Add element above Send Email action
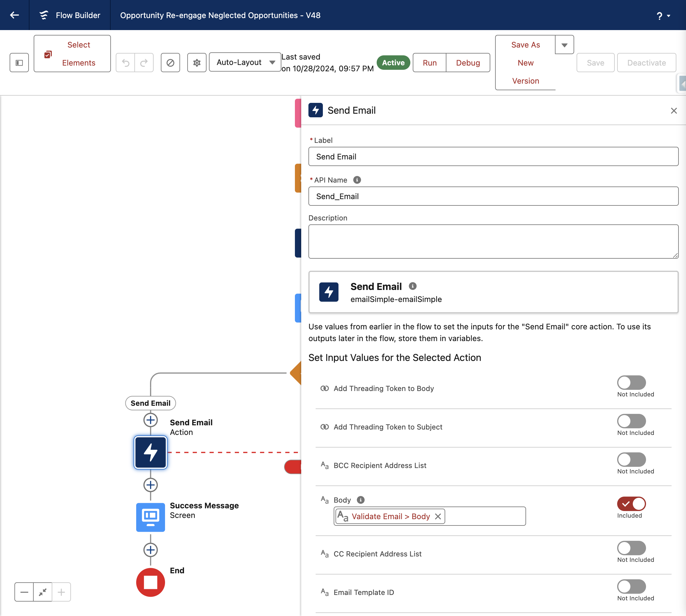Screen dimensions: 686x616 pyautogui.click(x=151, y=420)
